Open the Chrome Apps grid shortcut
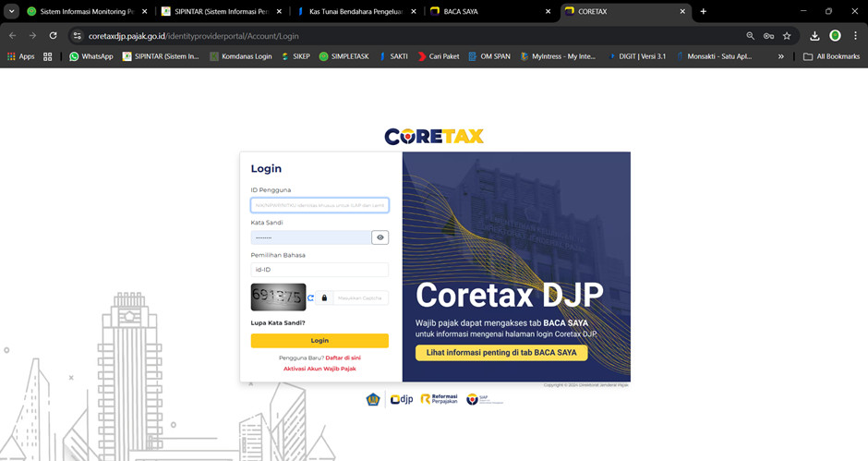The image size is (868, 461). 20,56
